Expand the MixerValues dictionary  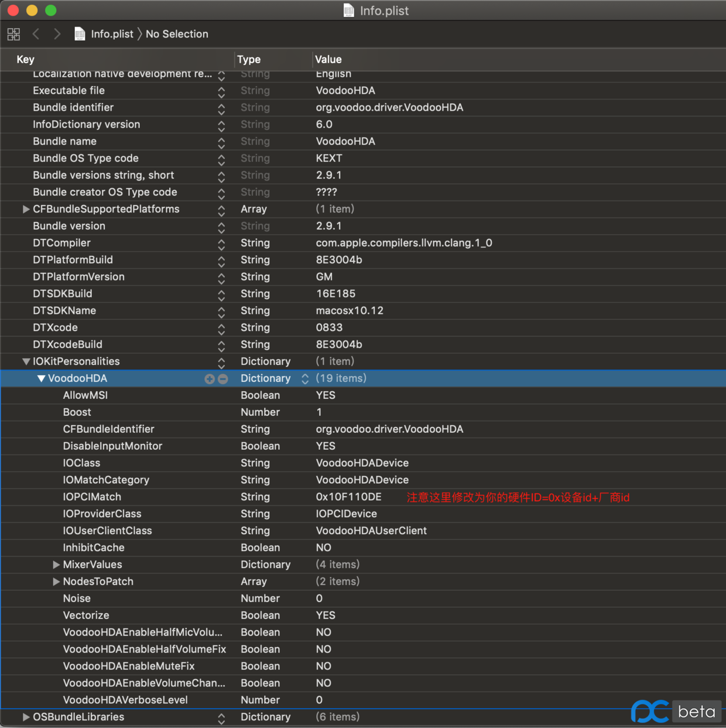[56, 565]
